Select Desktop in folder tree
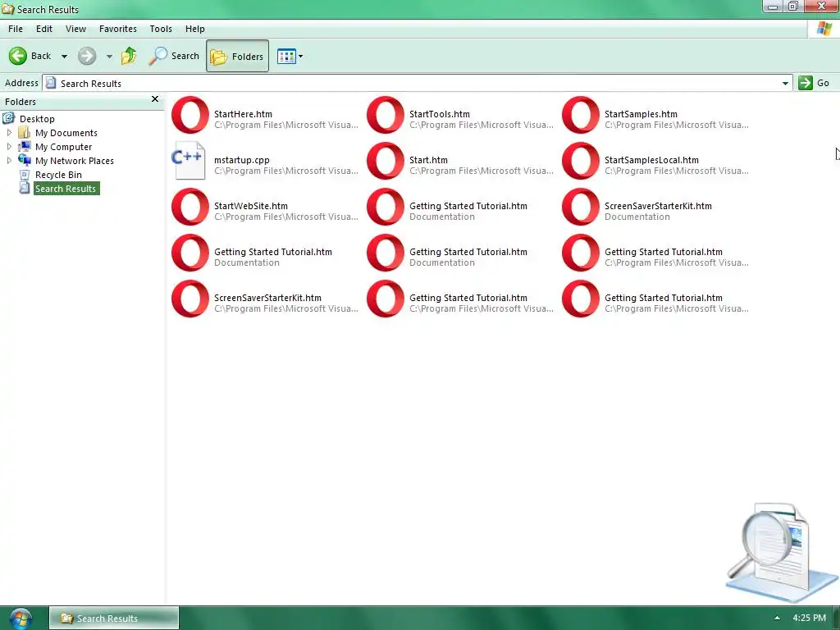Image resolution: width=840 pixels, height=630 pixels. tap(37, 119)
